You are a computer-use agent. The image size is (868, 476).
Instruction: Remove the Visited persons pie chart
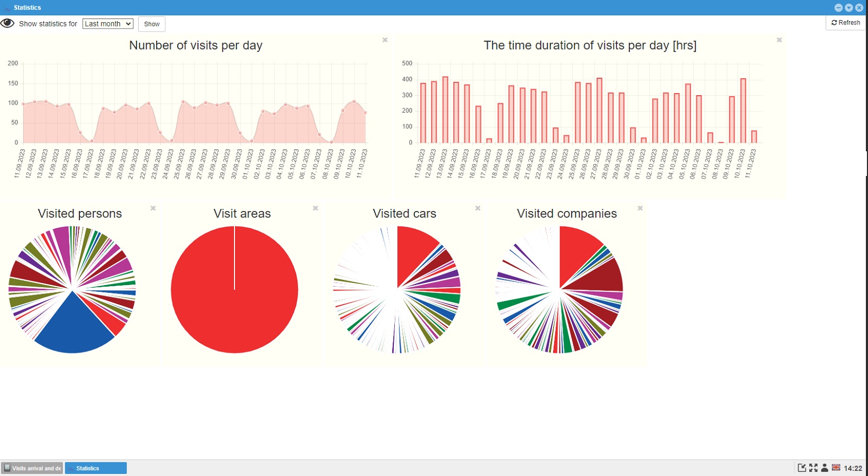point(153,208)
